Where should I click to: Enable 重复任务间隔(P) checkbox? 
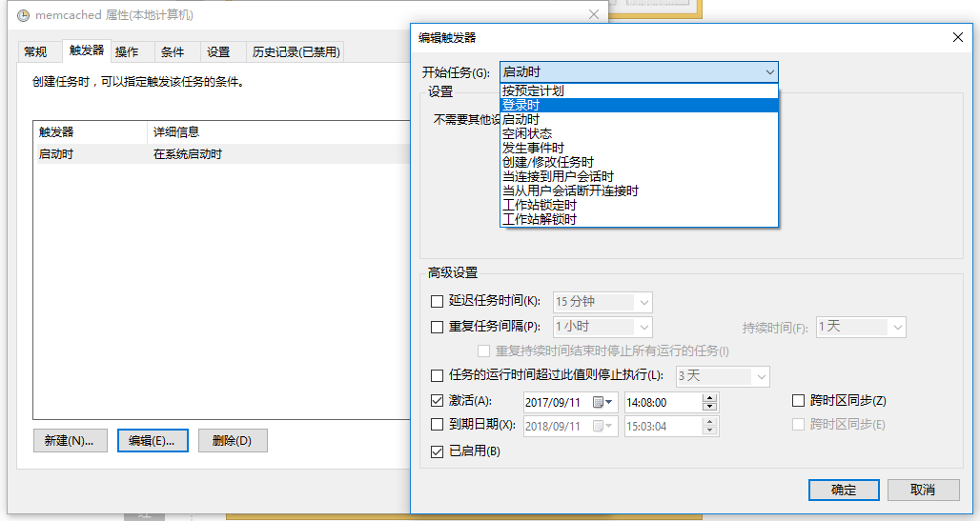point(437,327)
